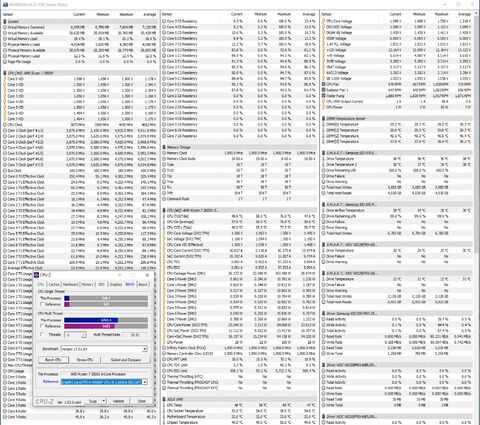This screenshot has width=480, height=425.
Task: Click the lightning icon beside Core 0 VID
Action: 5,79
